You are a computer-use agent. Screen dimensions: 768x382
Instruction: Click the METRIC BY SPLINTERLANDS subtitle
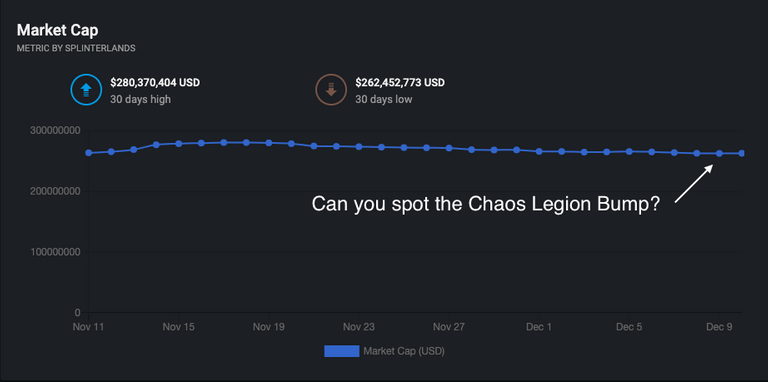(x=76, y=48)
